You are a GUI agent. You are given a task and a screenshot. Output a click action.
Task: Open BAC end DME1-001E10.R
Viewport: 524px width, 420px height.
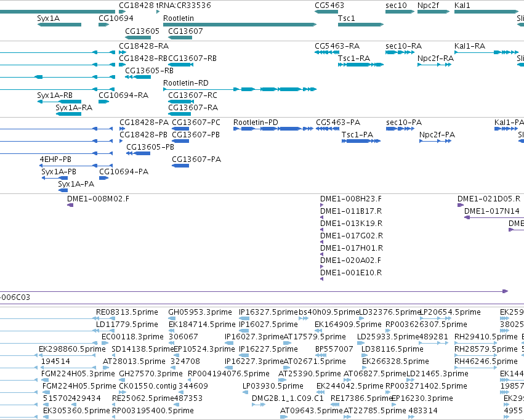351,273
